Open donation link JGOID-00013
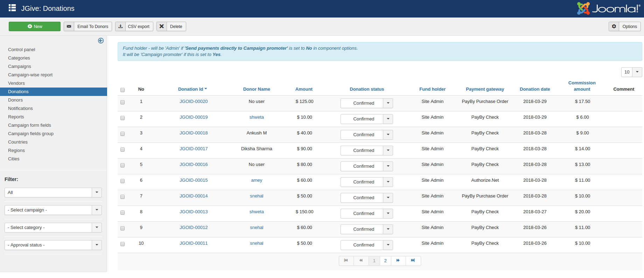The height and width of the screenshot is (278, 644). (x=194, y=212)
